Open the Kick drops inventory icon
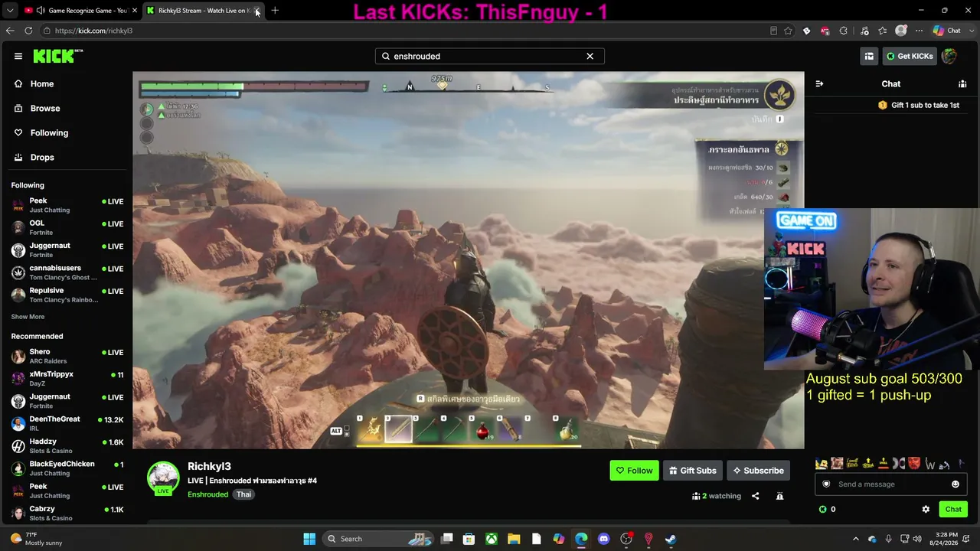The height and width of the screenshot is (551, 980). (869, 56)
